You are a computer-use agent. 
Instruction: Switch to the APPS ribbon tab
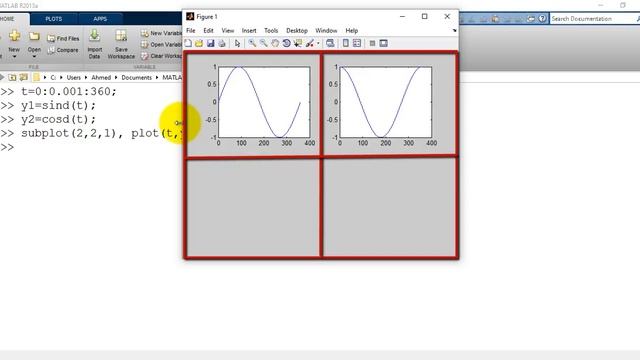click(x=100, y=19)
